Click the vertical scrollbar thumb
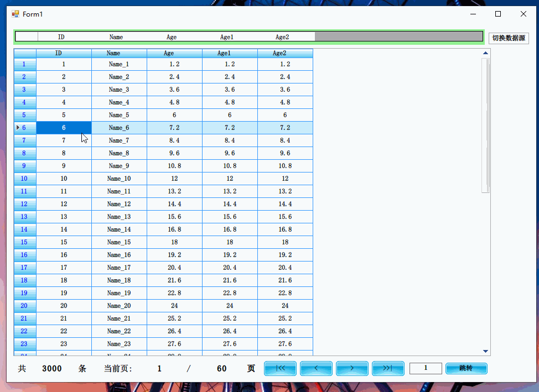The image size is (539, 392). (485, 126)
